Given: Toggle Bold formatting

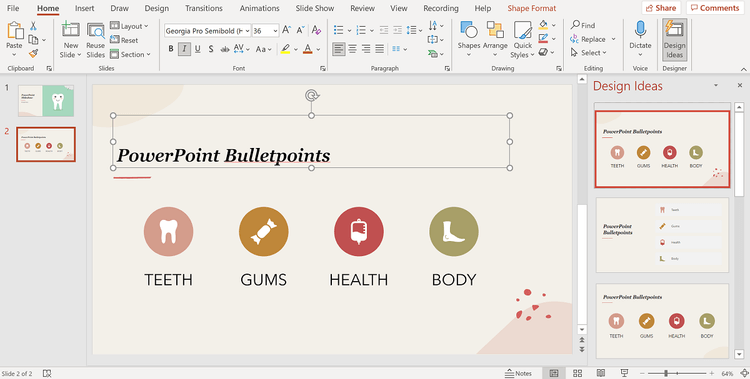Looking at the screenshot, I should tap(171, 49).
